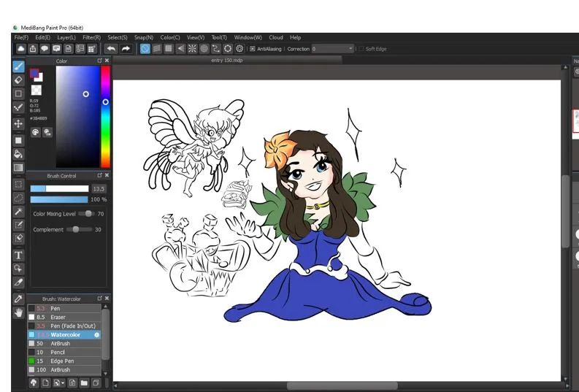Viewport: 579px width, 392px height.
Task: Open the Window(W) menu
Action: tap(248, 37)
